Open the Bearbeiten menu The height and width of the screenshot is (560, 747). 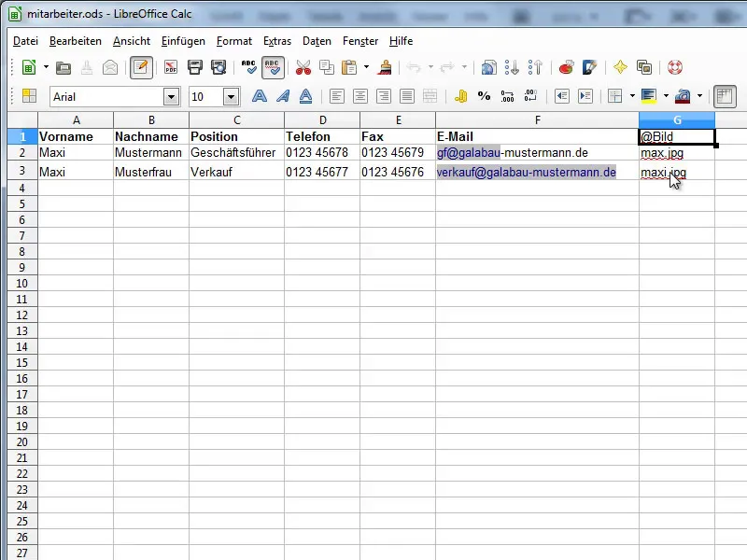pyautogui.click(x=76, y=41)
